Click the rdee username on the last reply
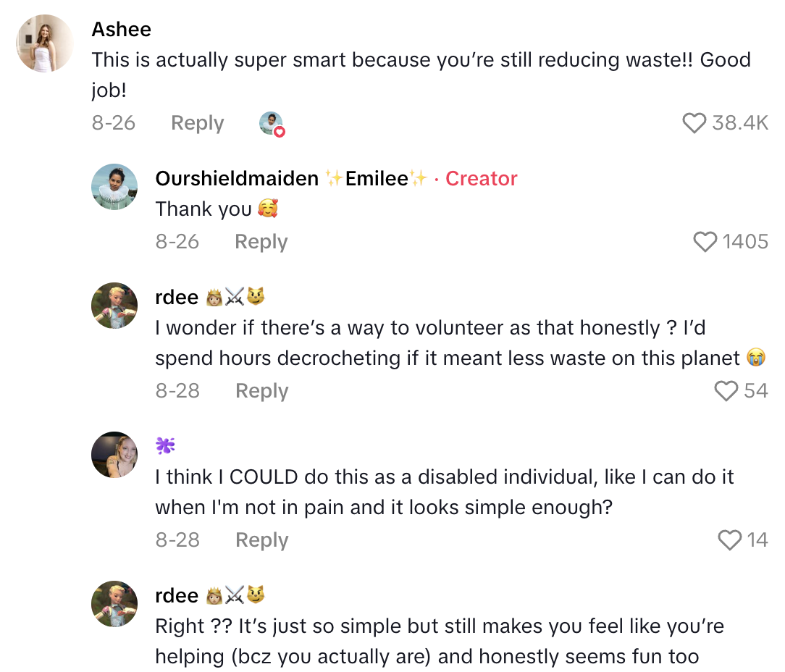 point(177,595)
